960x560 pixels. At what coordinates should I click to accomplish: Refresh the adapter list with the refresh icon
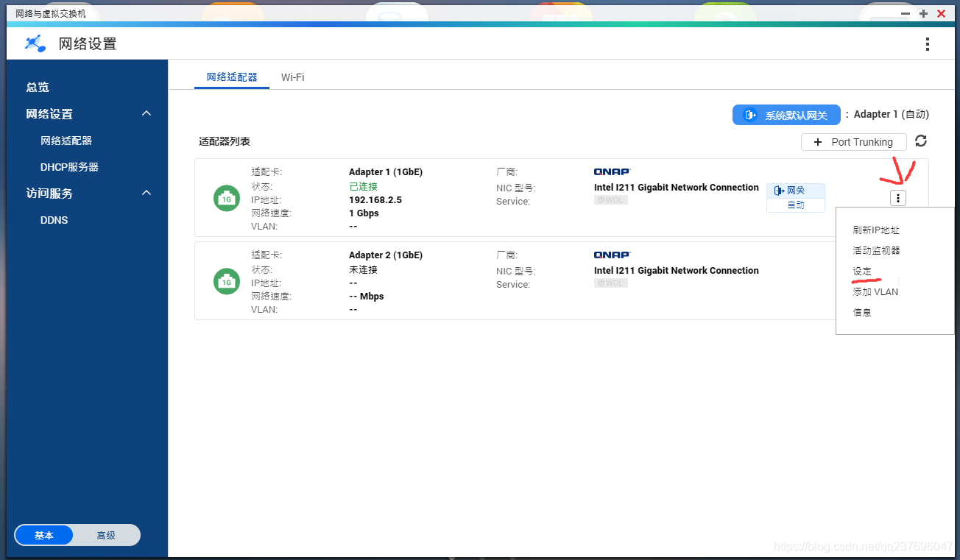point(920,141)
